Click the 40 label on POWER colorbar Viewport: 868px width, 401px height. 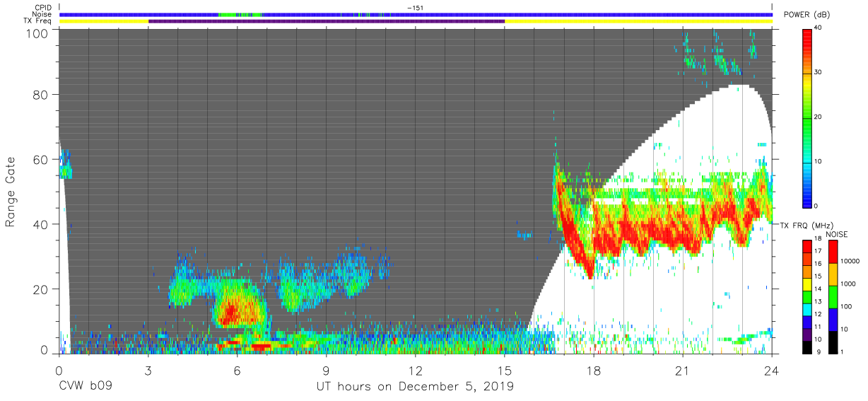coord(819,28)
